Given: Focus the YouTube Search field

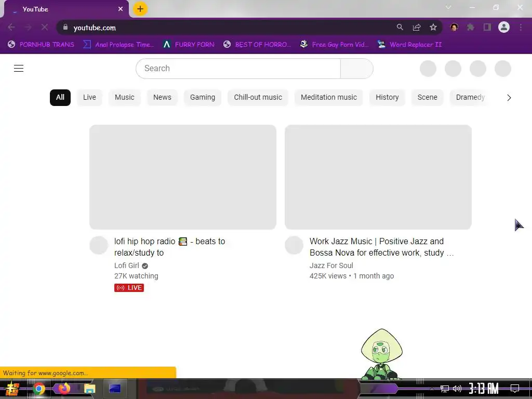Looking at the screenshot, I should click(238, 68).
